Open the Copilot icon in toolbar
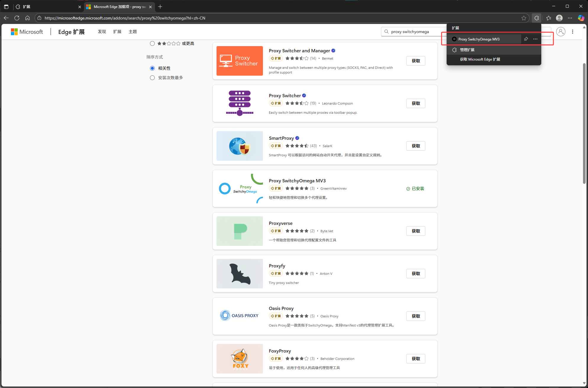 pyautogui.click(x=581, y=18)
